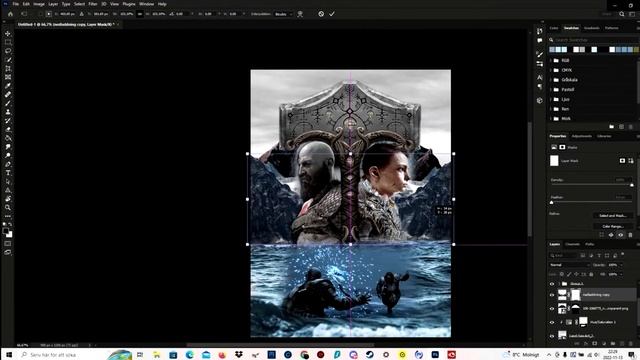Select the Move tool

(8, 33)
